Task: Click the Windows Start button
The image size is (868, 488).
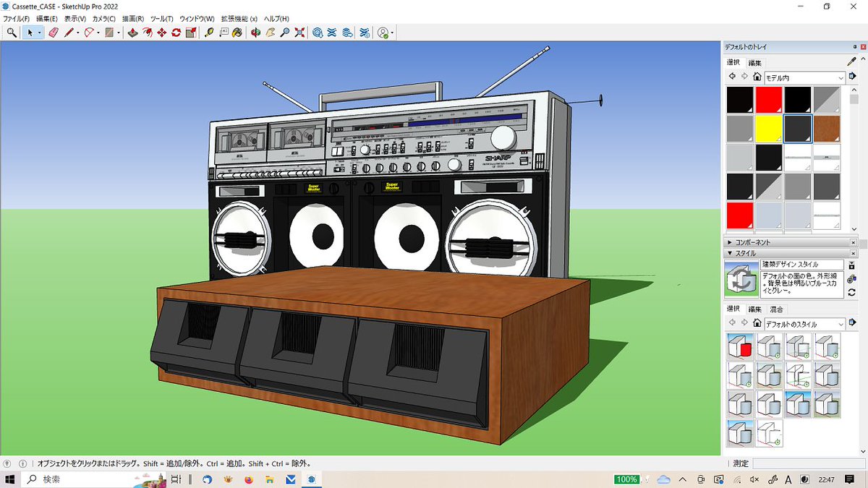Action: click(12, 479)
